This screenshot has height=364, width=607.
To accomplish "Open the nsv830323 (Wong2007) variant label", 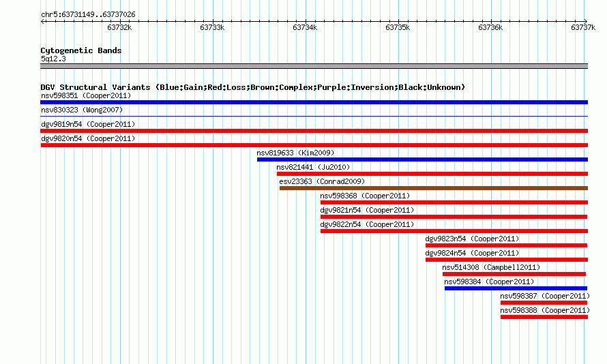I will 82,110.
